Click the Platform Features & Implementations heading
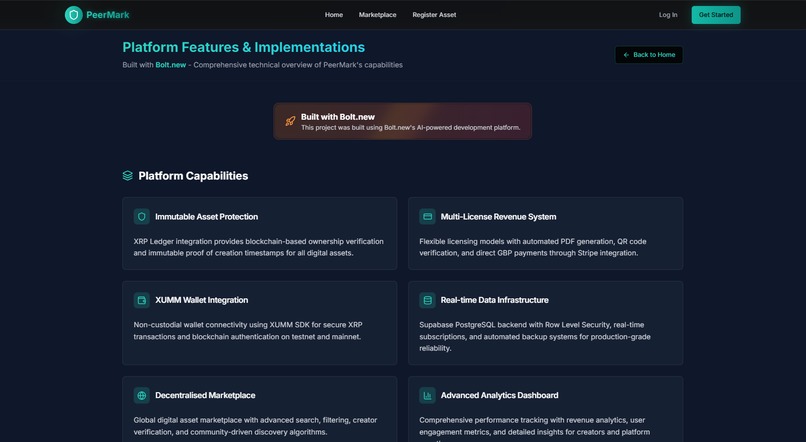The width and height of the screenshot is (806, 442). [x=244, y=47]
